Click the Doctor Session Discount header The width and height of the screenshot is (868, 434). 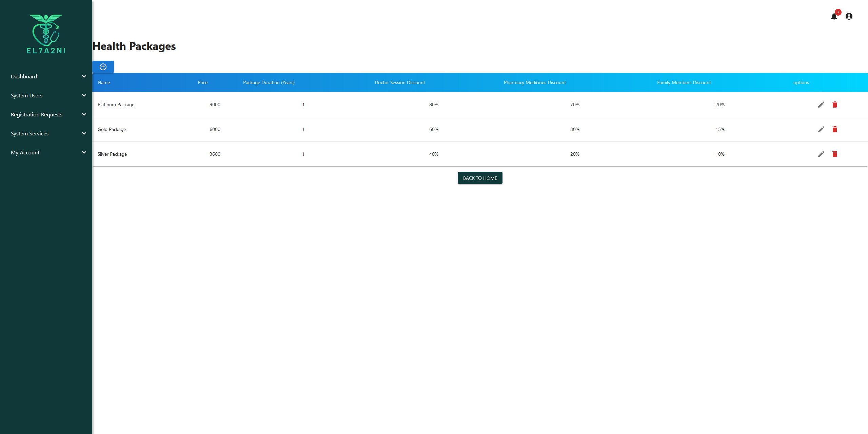399,82
